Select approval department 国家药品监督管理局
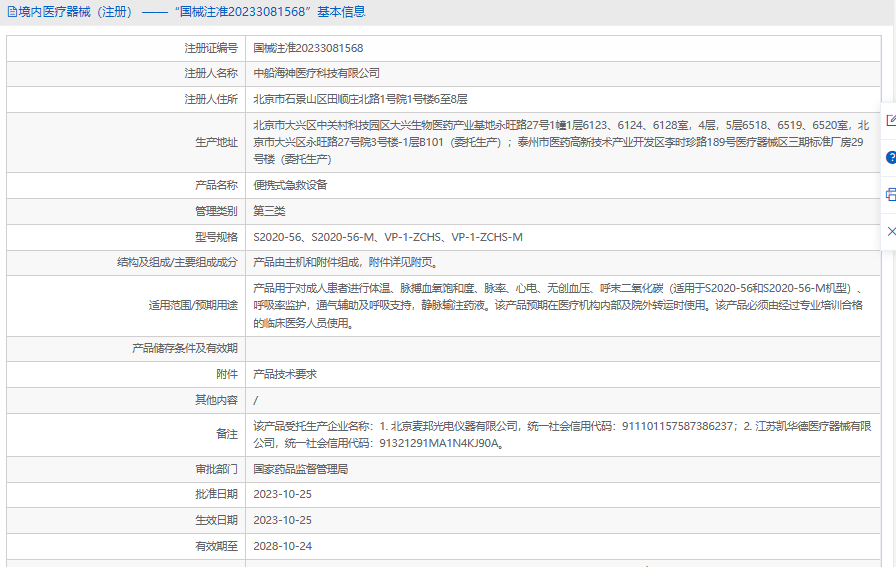896x567 pixels. pyautogui.click(x=301, y=469)
